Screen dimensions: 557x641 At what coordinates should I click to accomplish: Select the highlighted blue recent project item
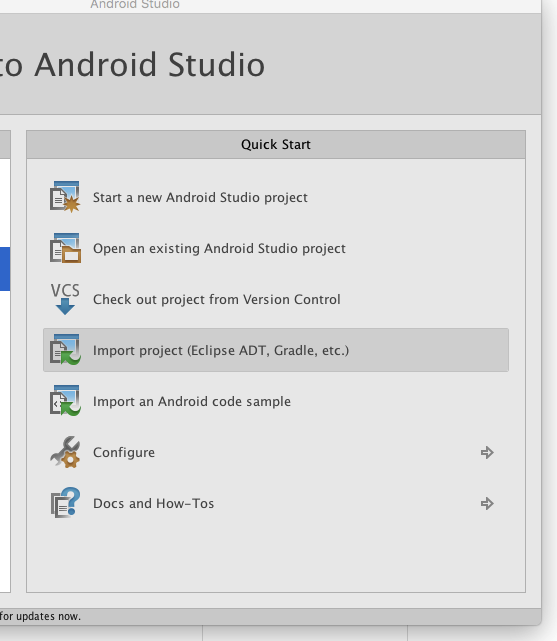click(x=5, y=269)
